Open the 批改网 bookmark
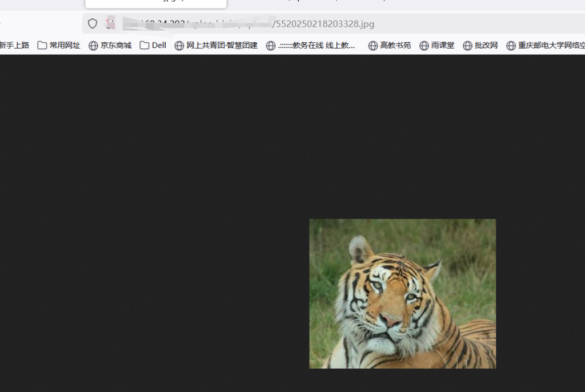This screenshot has height=392, width=585. [x=480, y=46]
